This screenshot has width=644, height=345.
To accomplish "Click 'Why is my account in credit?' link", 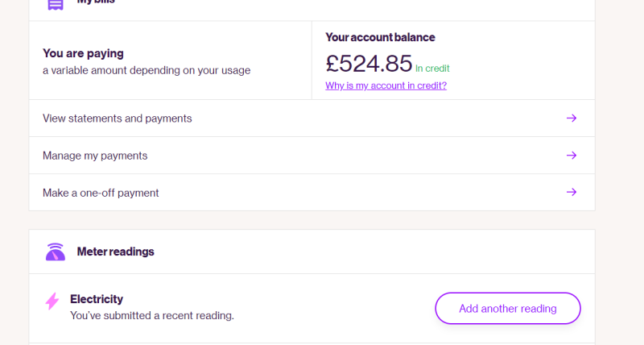I will click(x=386, y=85).
